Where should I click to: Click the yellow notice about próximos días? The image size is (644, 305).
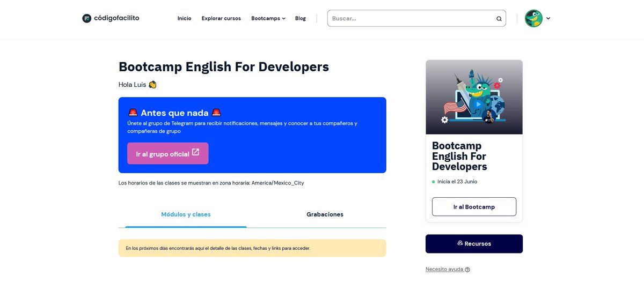coord(252,248)
